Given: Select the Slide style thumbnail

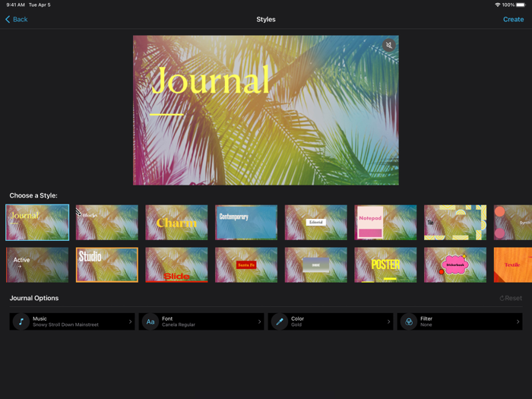Looking at the screenshot, I should [x=176, y=265].
